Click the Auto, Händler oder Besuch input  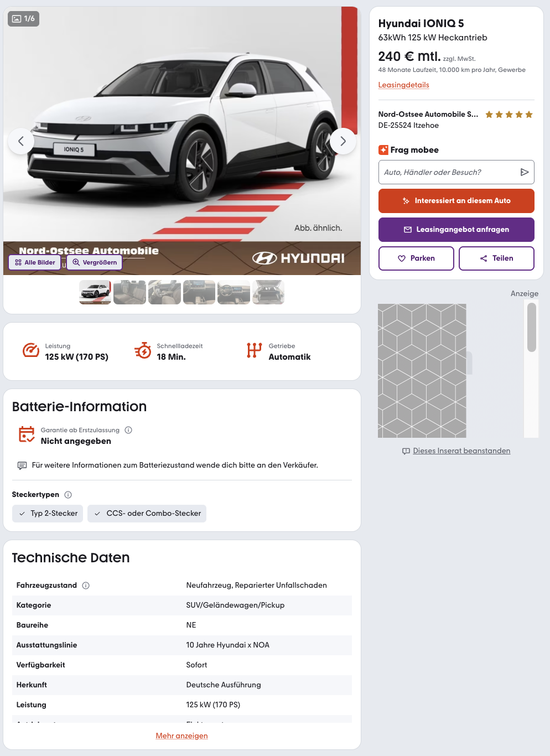[x=448, y=172]
